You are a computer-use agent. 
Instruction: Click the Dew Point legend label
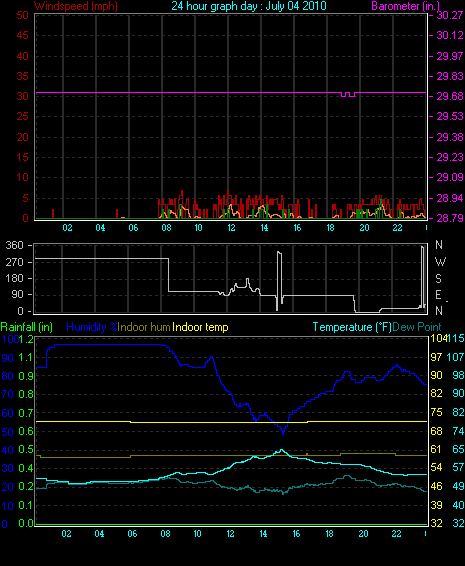(x=417, y=327)
